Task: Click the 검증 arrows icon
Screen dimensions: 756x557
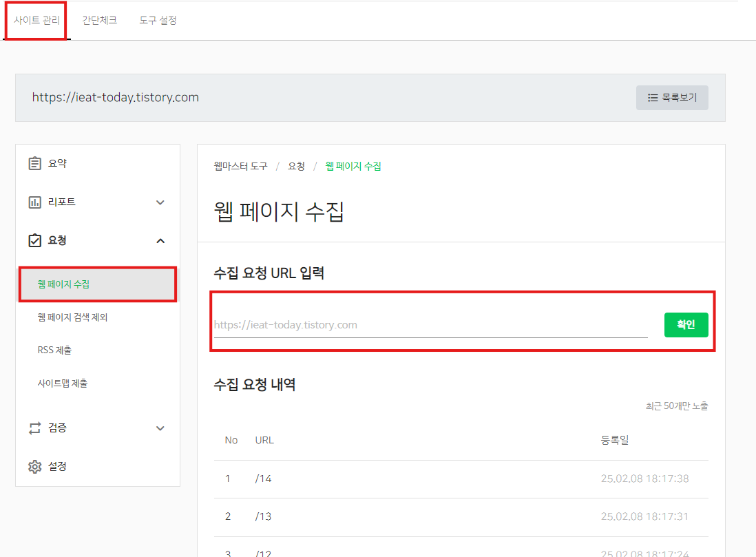Action: [34, 428]
